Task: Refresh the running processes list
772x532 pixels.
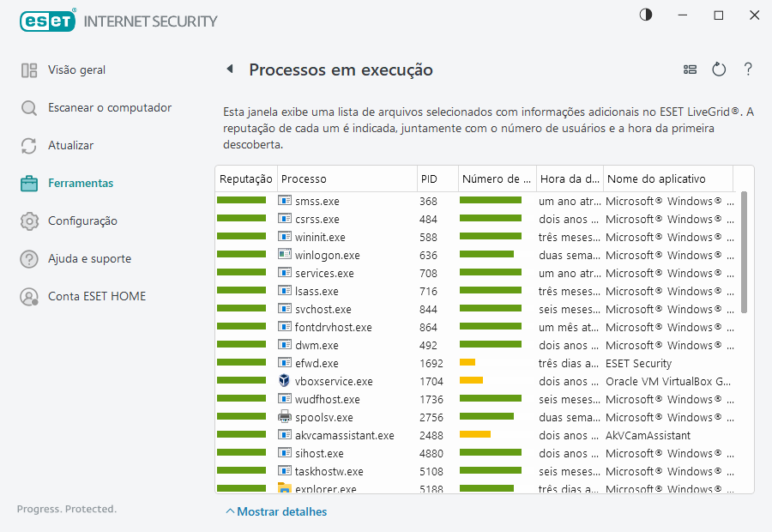Action: click(719, 70)
